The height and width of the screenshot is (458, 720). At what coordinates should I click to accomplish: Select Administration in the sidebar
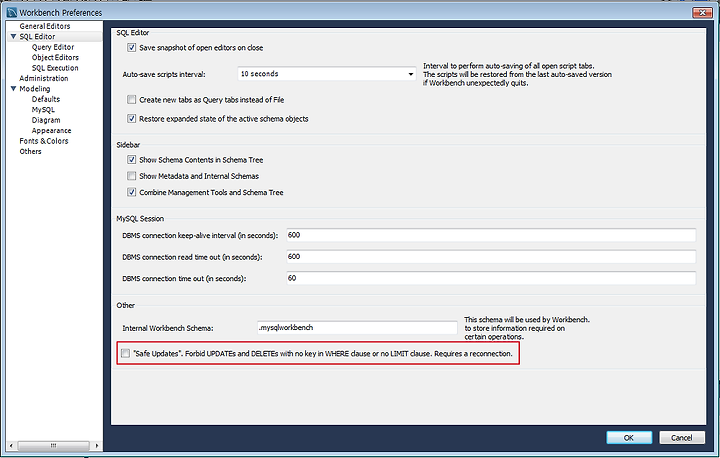[44, 78]
